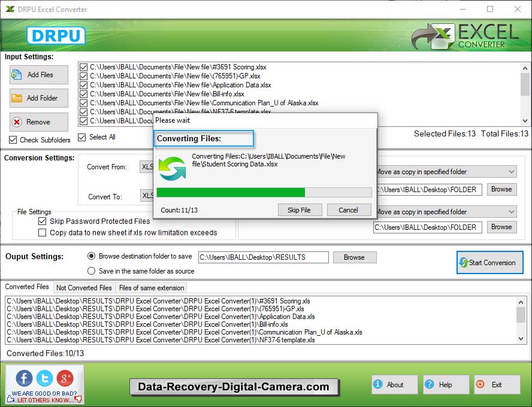
Task: Cancel the file conversion
Action: (349, 209)
